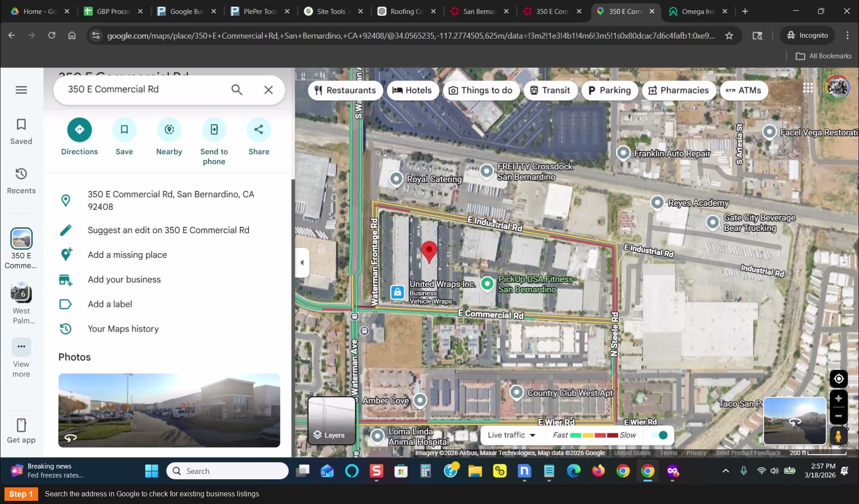Click the red location pin

tap(429, 252)
